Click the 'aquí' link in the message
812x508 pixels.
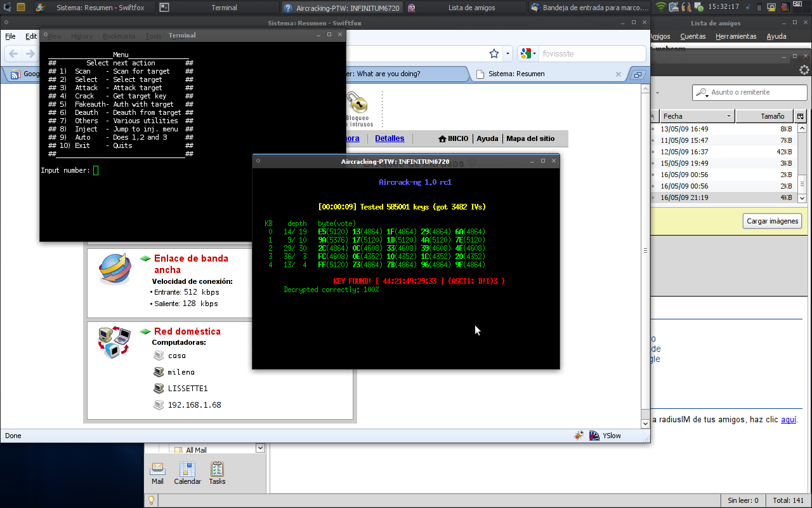coord(789,419)
